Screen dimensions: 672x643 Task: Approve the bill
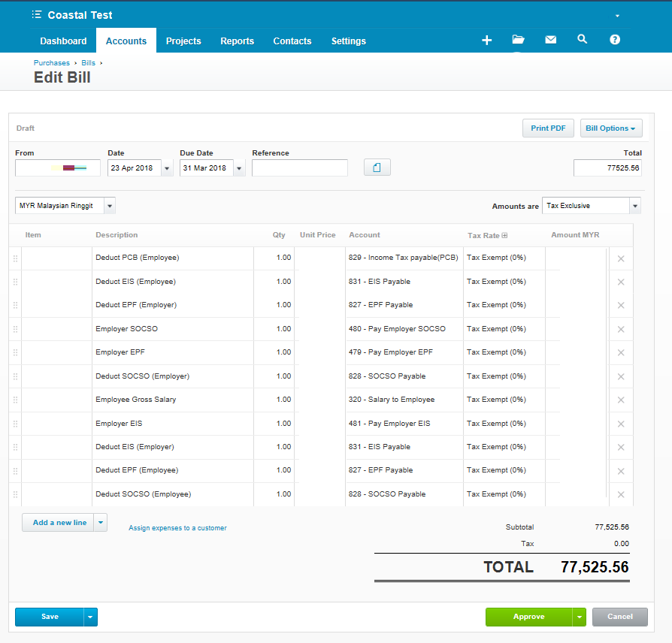coord(529,617)
